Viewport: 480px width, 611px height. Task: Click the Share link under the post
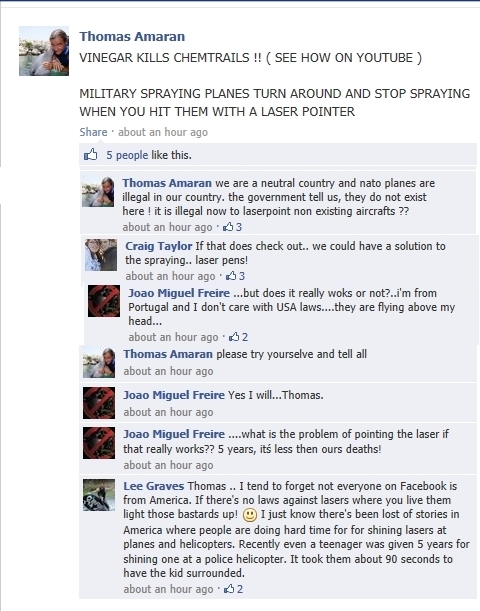click(x=93, y=132)
